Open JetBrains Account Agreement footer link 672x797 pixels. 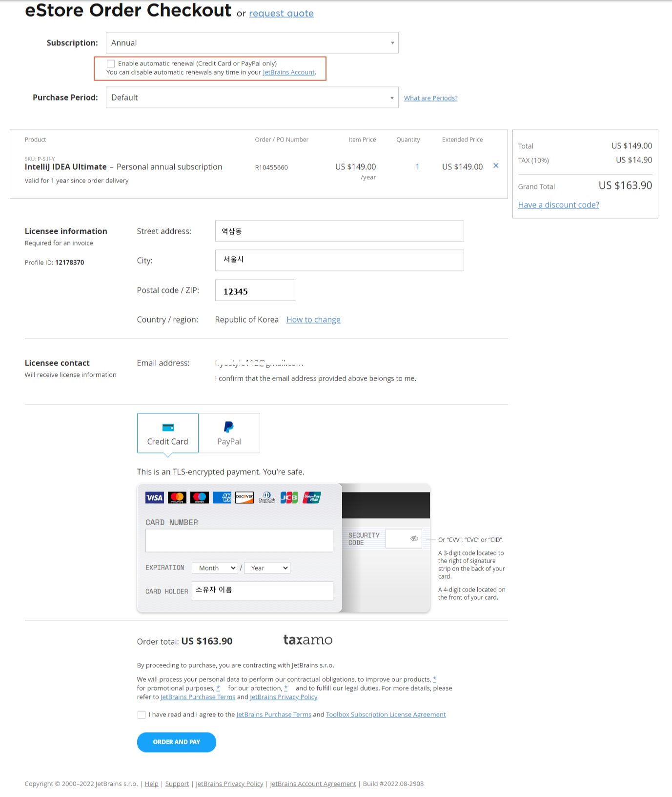[313, 784]
